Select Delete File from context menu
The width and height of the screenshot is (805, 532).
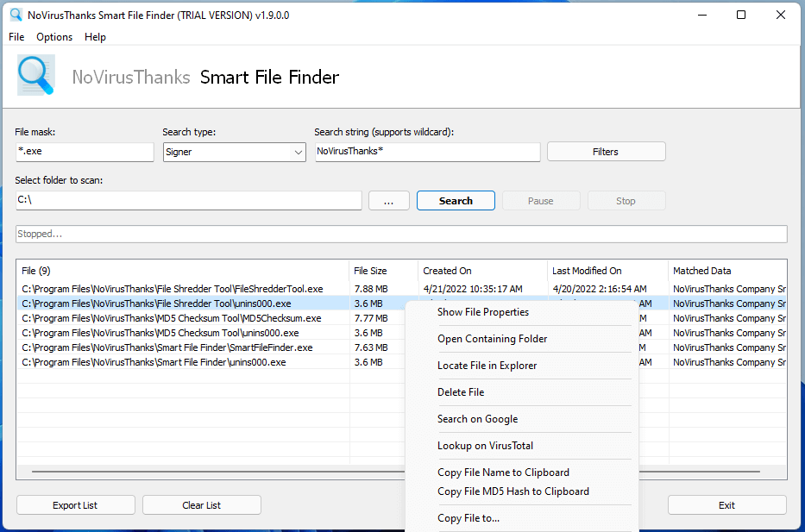point(461,392)
